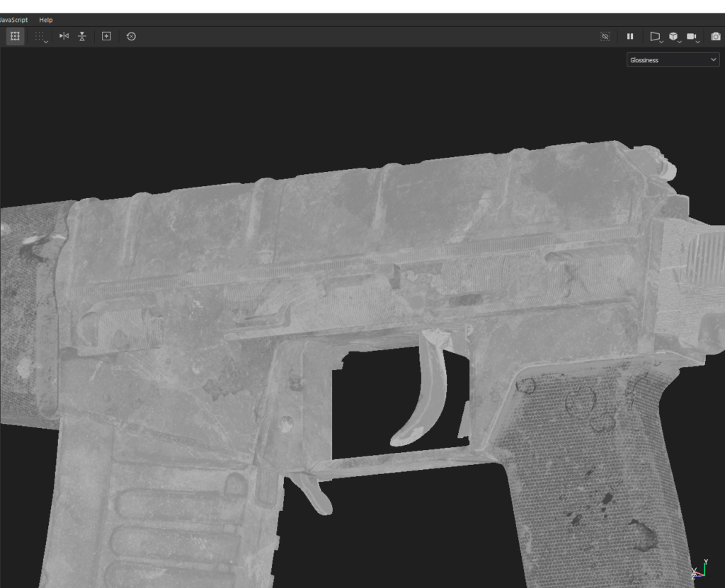Screen dimensions: 725x588
Task: Open the mesh display mode dropdown
Action: (674, 36)
